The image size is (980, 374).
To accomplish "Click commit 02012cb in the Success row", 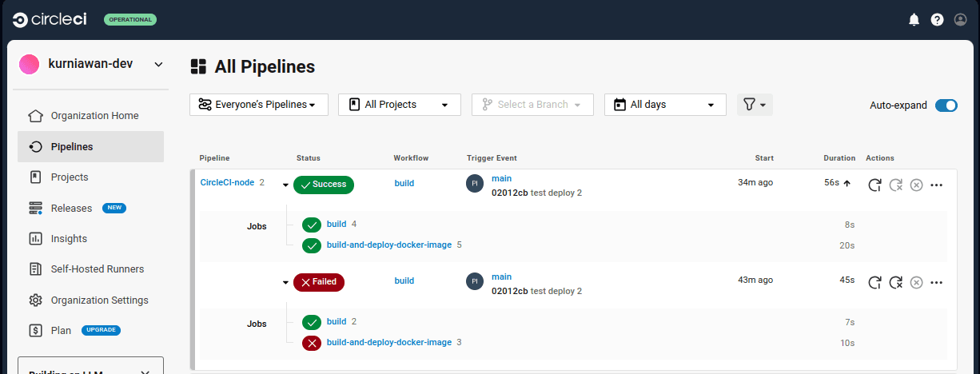I will 509,193.
